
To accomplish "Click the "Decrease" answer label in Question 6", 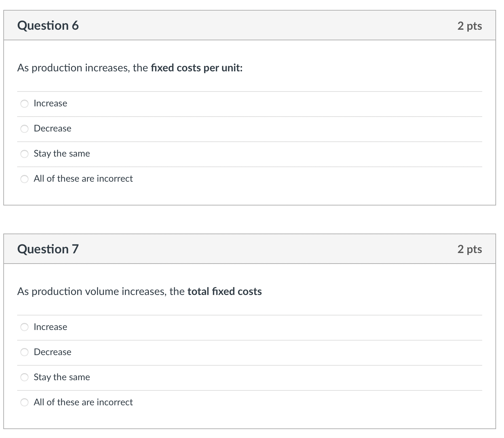I will click(x=52, y=128).
